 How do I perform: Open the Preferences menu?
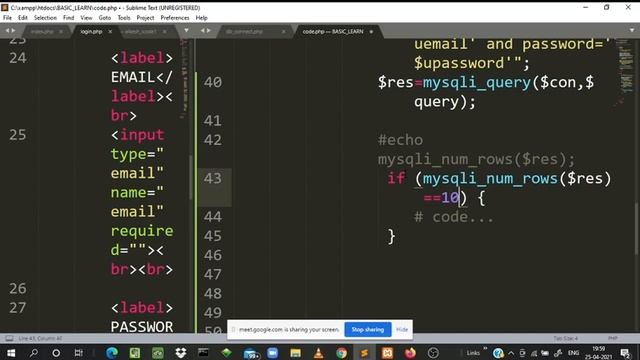tap(175, 18)
